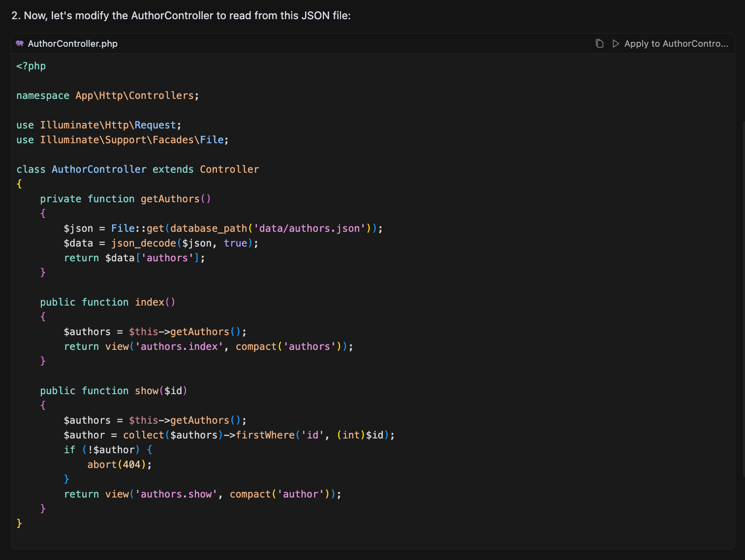
Task: Select the json_decode function token
Action: [144, 243]
